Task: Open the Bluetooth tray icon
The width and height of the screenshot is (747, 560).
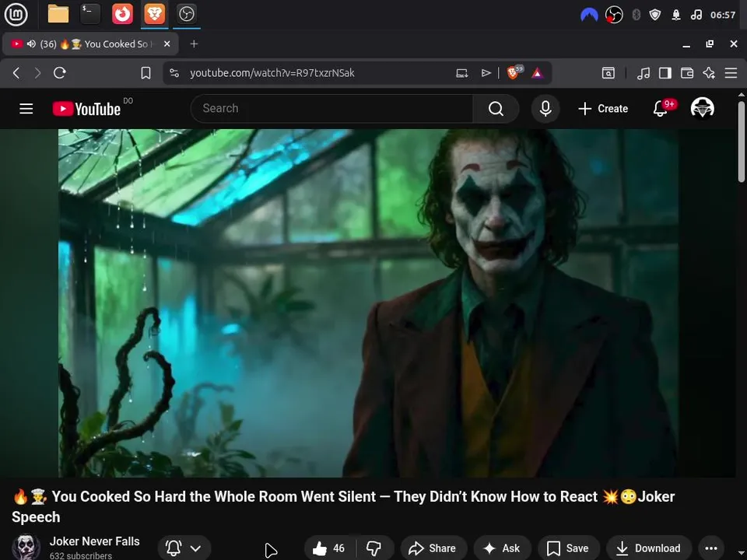Action: (636, 15)
